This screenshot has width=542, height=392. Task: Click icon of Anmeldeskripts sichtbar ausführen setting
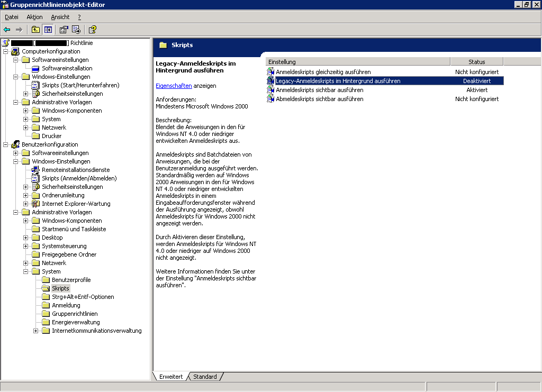270,90
